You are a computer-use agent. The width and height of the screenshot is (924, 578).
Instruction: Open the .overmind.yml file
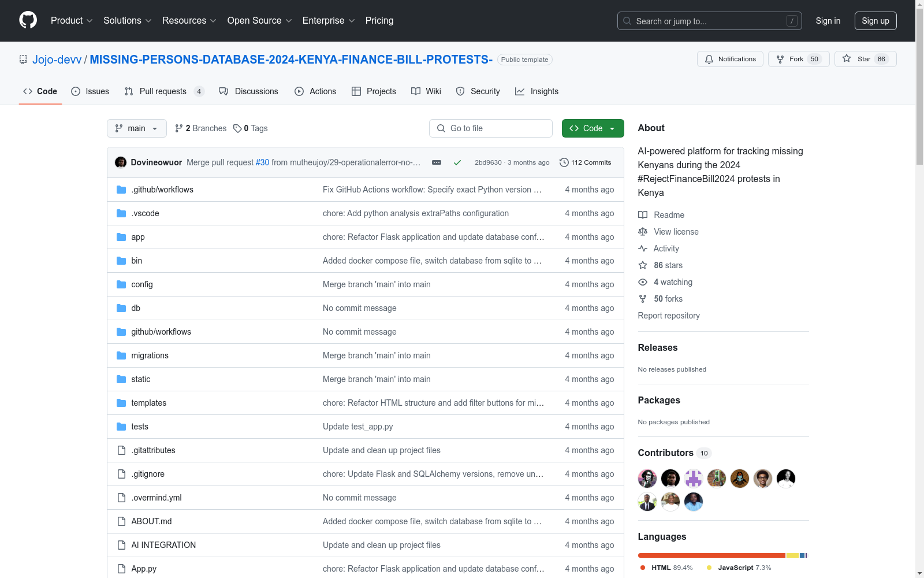click(157, 498)
